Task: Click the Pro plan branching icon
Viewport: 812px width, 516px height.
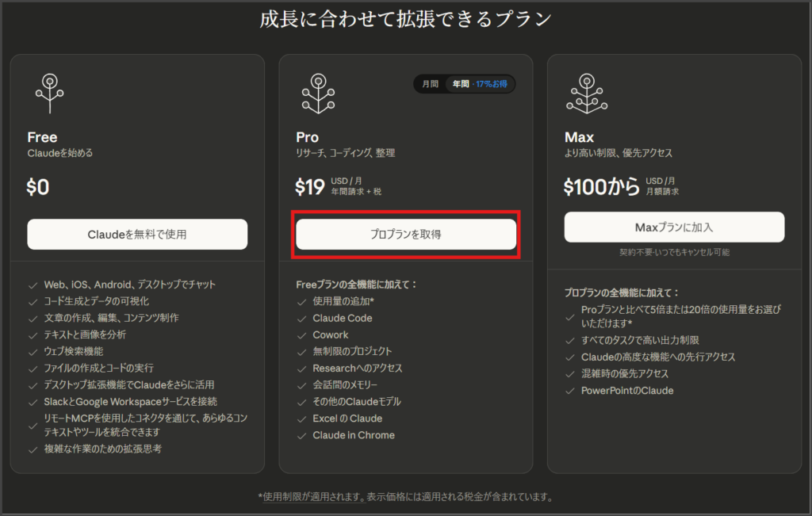Action: (318, 94)
